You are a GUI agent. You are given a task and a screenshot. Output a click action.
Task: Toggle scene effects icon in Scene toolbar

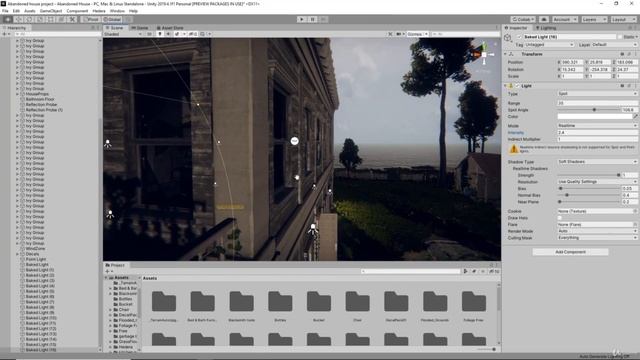[177, 34]
